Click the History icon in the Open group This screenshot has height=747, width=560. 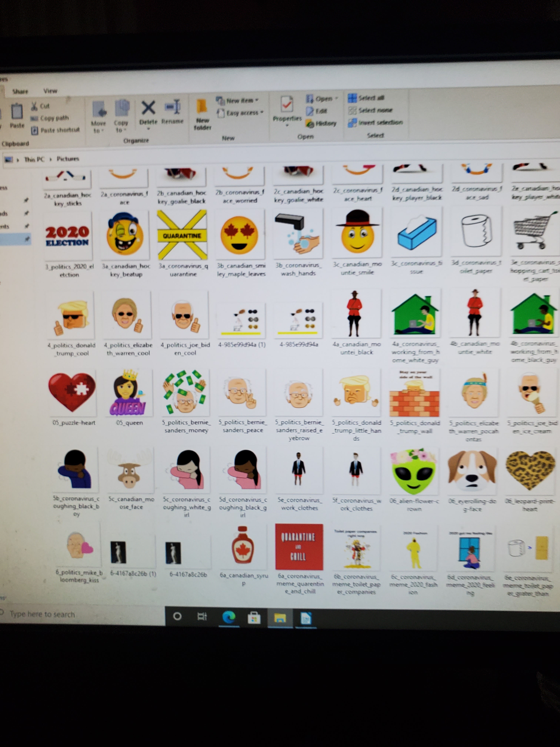[321, 124]
